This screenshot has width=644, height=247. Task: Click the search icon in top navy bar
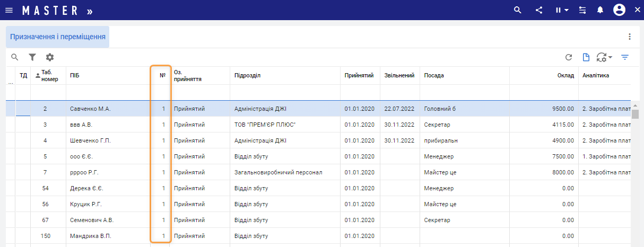[518, 10]
